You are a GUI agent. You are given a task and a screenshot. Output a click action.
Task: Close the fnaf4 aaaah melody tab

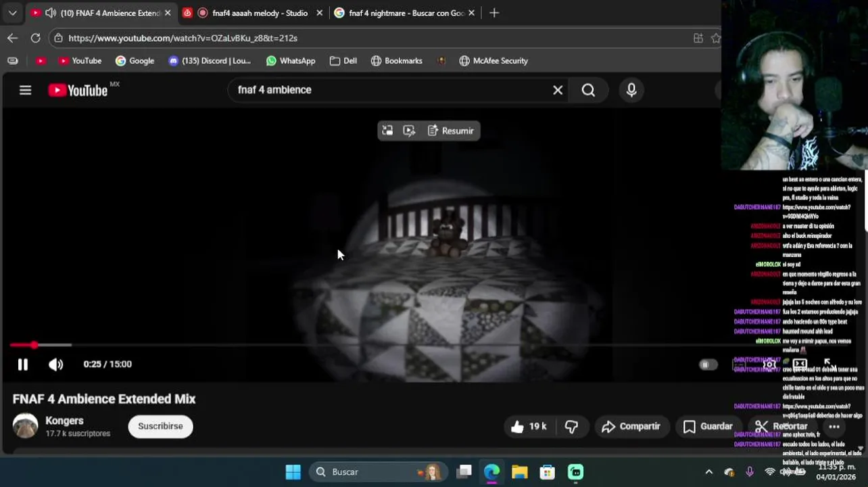tap(319, 13)
